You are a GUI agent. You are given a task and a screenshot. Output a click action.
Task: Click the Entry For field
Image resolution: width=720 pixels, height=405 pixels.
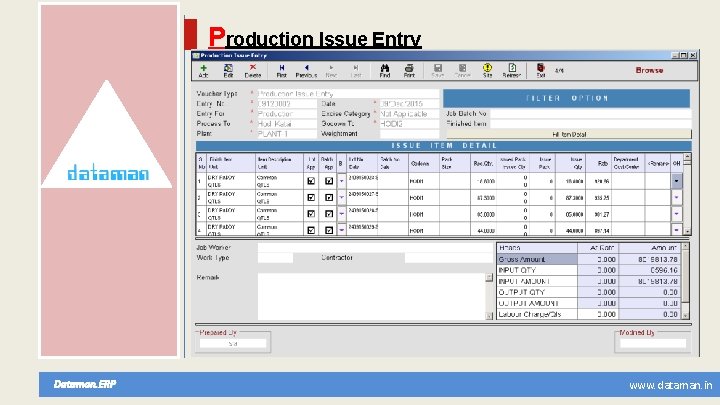coord(287,114)
